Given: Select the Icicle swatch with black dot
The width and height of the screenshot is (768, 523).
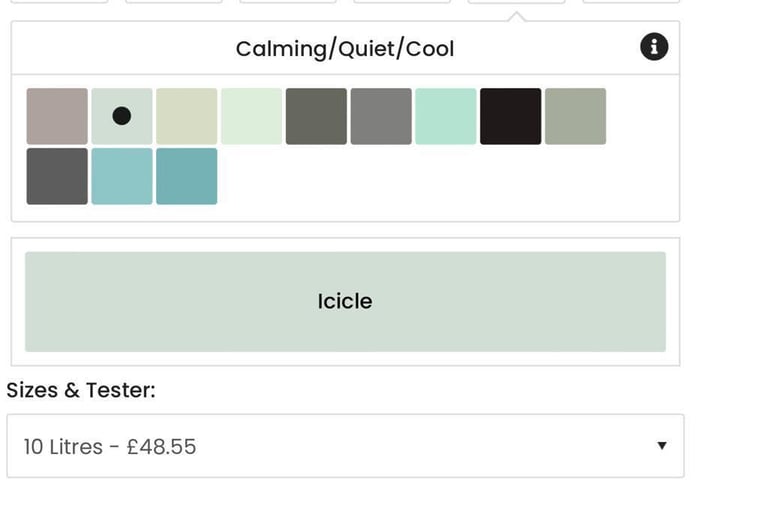Looking at the screenshot, I should tap(122, 117).
